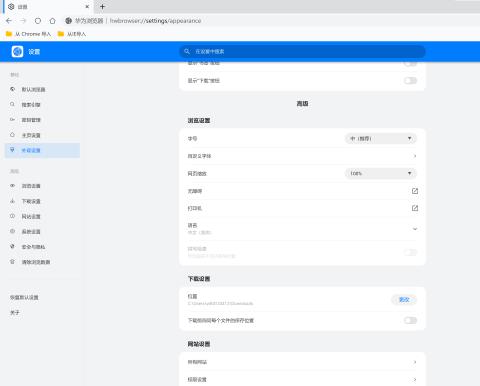
Task: Click the 无障碍 row label
Action: click(195, 191)
